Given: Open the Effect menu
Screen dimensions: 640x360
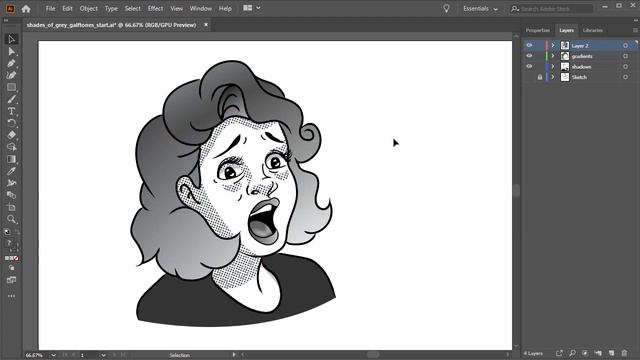Looking at the screenshot, I should tap(155, 9).
